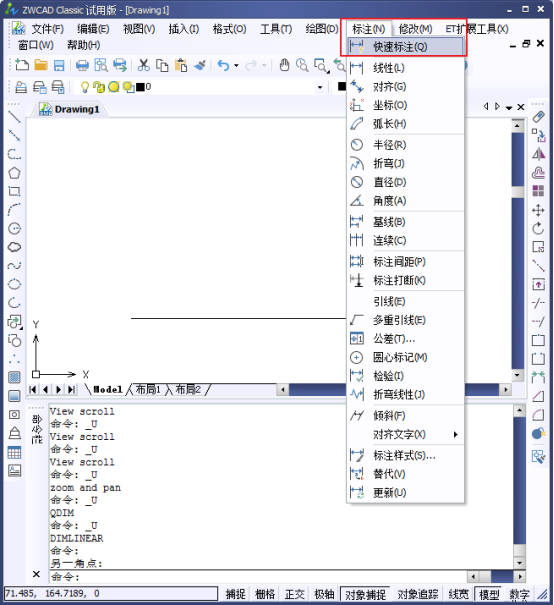Toggle 数字 button in status bar
Image resolution: width=554 pixels, height=605 pixels.
[519, 594]
